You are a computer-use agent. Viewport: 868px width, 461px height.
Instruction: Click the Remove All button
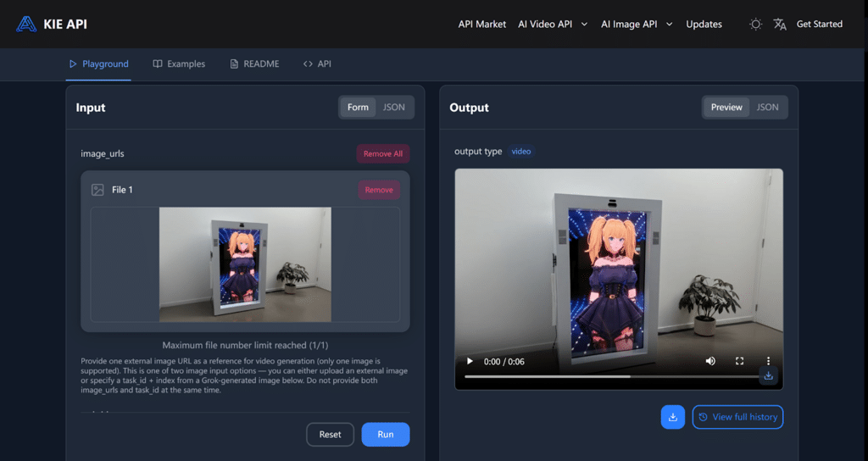(383, 153)
